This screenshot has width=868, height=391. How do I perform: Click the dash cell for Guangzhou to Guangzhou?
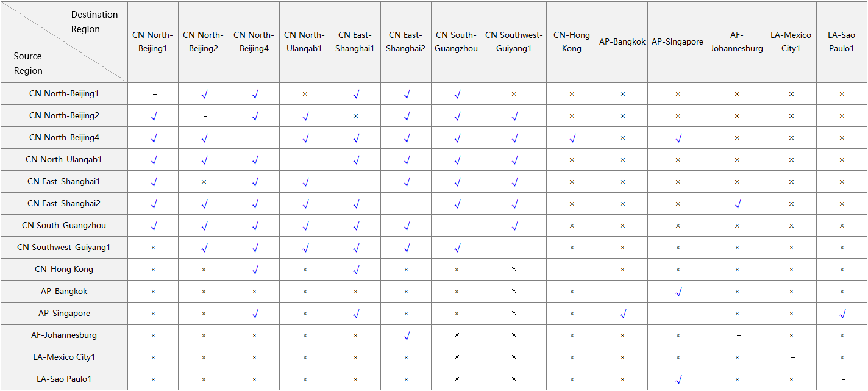click(458, 226)
